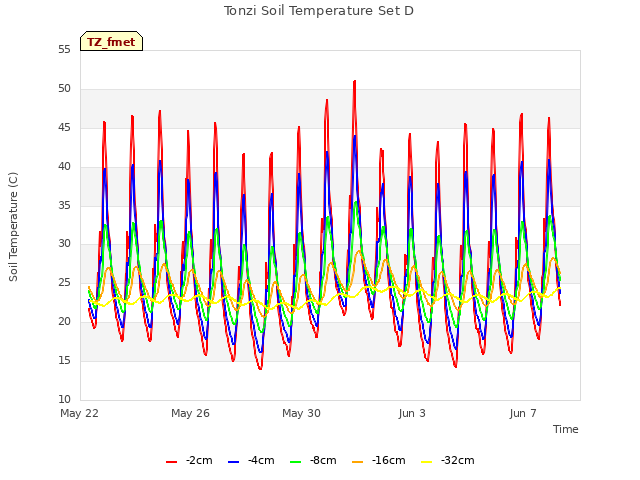Image resolution: width=640 pixels, height=480 pixels.
Task: Click the highest red peak above 50
Action: 355,82
